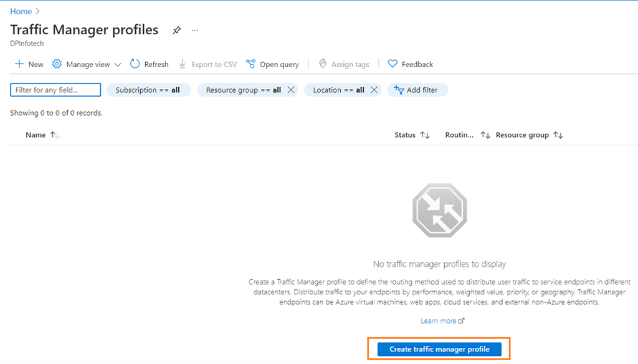Viewport: 638px width, 364px height.
Task: Open query in Azure Resource Graph
Action: [272, 63]
